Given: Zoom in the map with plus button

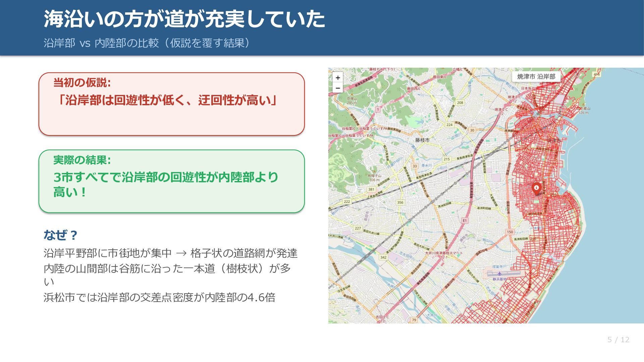Looking at the screenshot, I should pos(338,78).
